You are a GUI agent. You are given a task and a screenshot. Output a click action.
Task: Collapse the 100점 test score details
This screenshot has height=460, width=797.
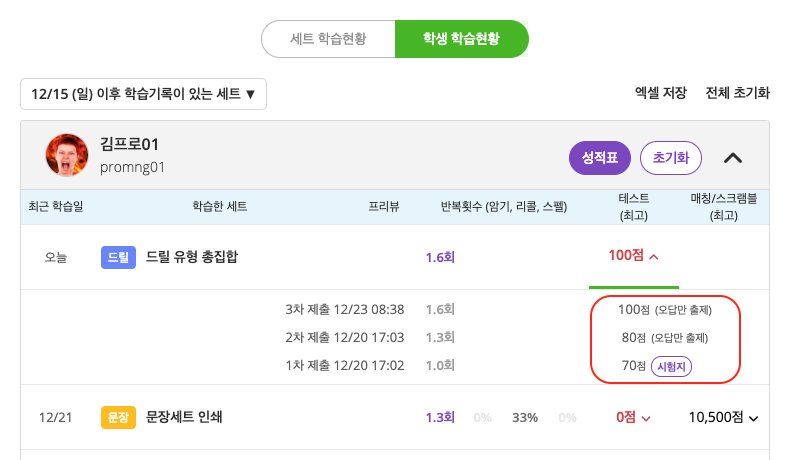pos(633,256)
